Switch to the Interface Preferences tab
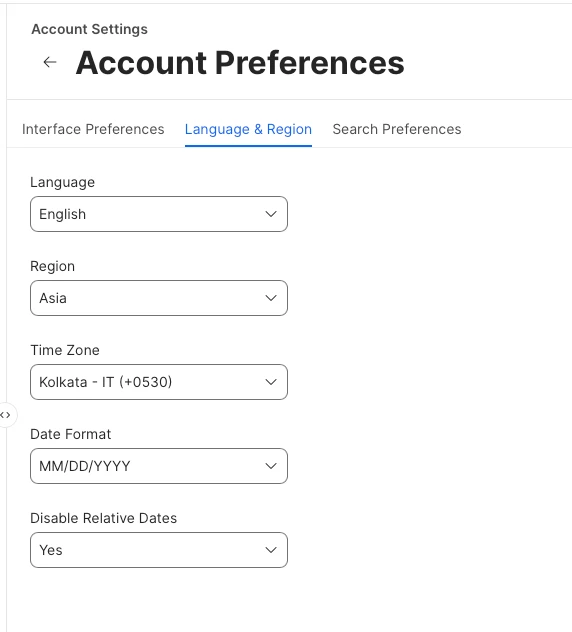Viewport: 572px width, 632px height. pyautogui.click(x=93, y=129)
